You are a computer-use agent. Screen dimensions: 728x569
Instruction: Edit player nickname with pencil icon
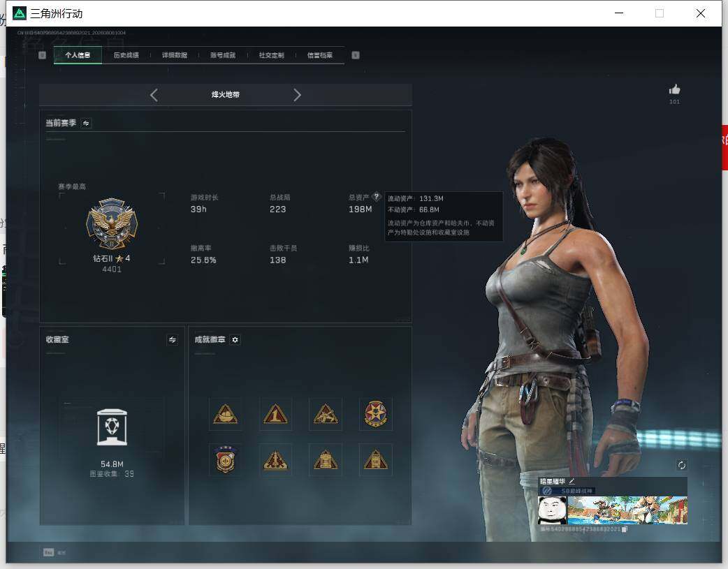point(572,481)
